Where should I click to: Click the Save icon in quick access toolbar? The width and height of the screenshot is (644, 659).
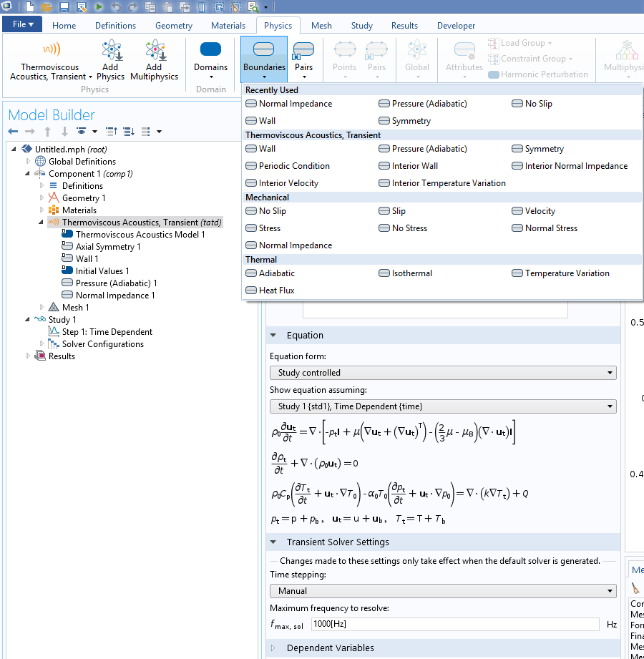(x=64, y=7)
